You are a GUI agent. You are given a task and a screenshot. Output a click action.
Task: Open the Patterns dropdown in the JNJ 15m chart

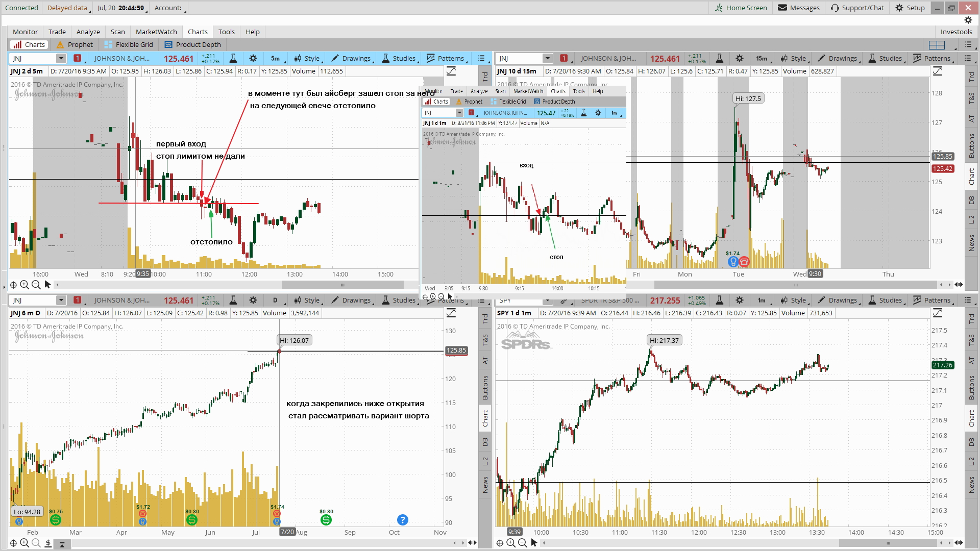click(933, 58)
